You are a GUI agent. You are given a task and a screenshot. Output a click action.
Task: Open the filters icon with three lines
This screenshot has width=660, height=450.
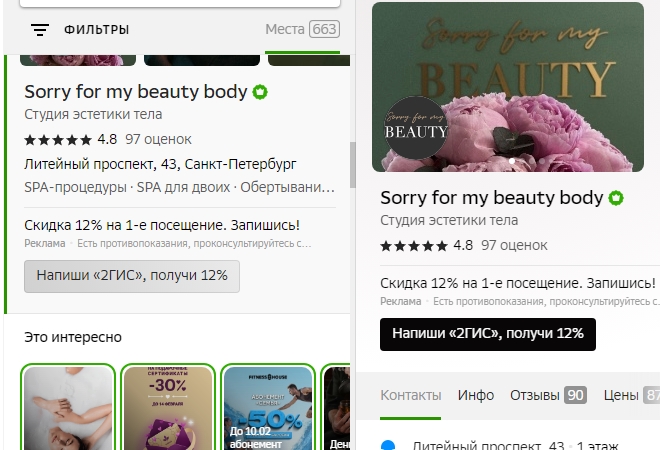point(40,30)
